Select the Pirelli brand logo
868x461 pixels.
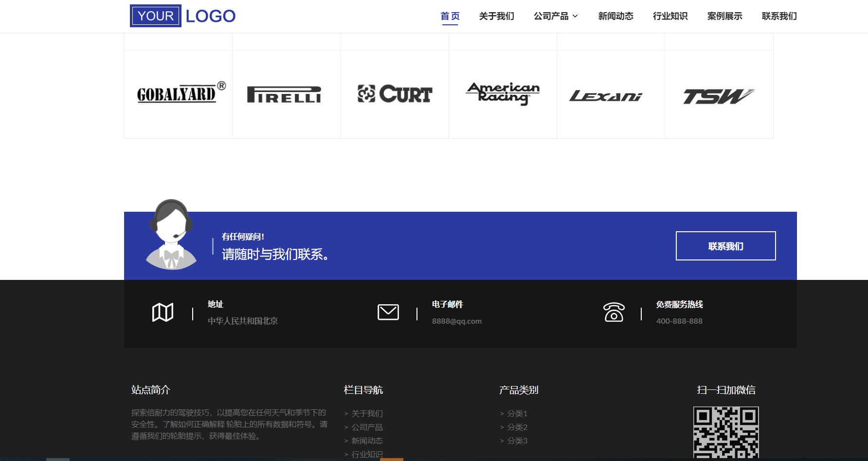pos(284,94)
